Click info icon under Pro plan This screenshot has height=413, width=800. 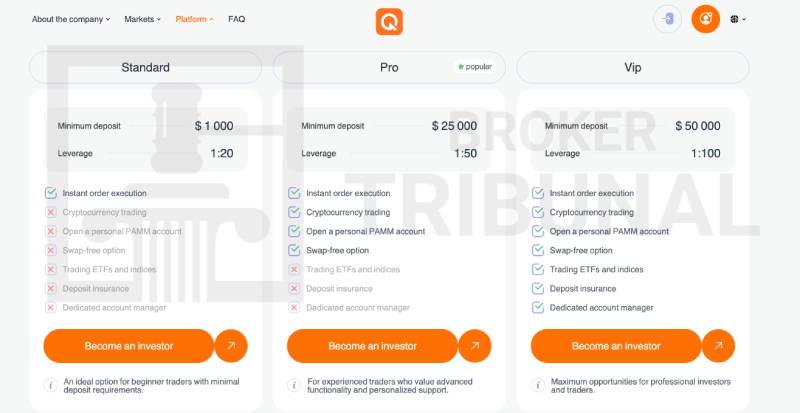(x=294, y=385)
